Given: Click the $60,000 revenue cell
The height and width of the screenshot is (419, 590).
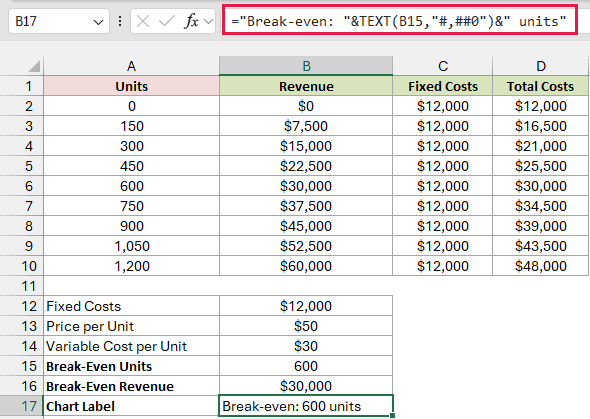Looking at the screenshot, I should click(x=306, y=266).
